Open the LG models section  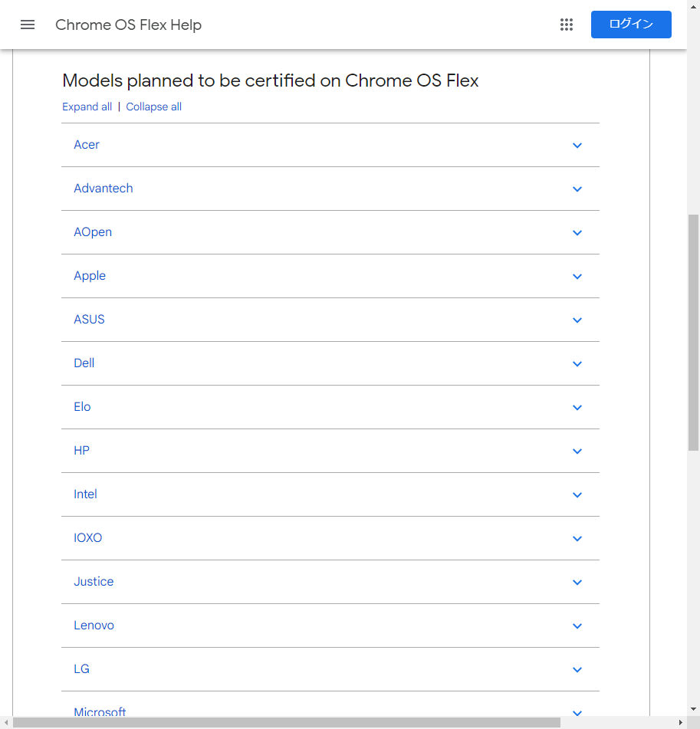330,669
